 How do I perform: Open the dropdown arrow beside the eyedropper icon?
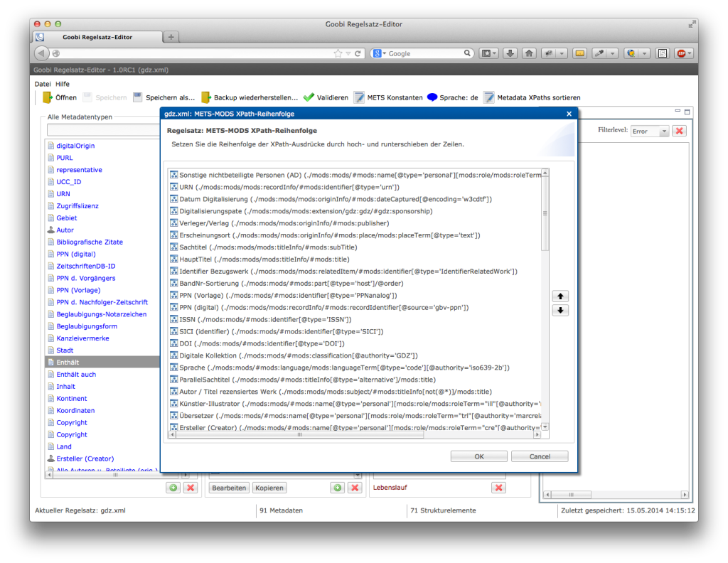pyautogui.click(x=612, y=53)
